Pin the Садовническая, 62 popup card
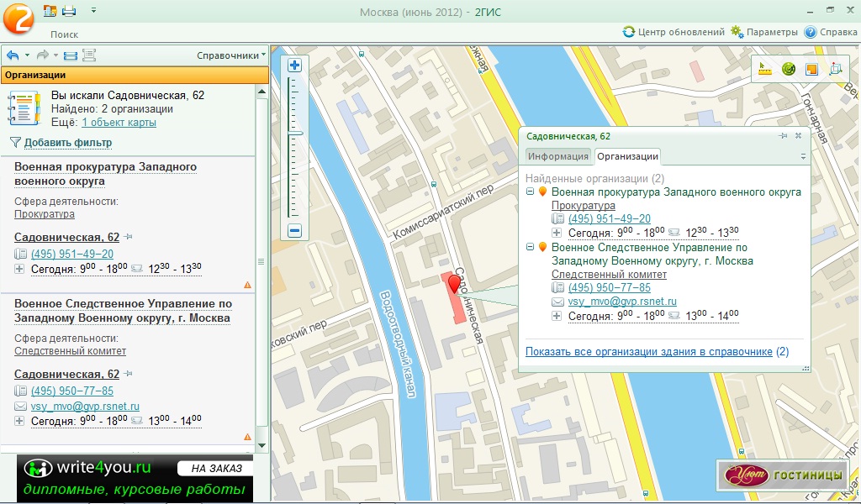 point(783,135)
